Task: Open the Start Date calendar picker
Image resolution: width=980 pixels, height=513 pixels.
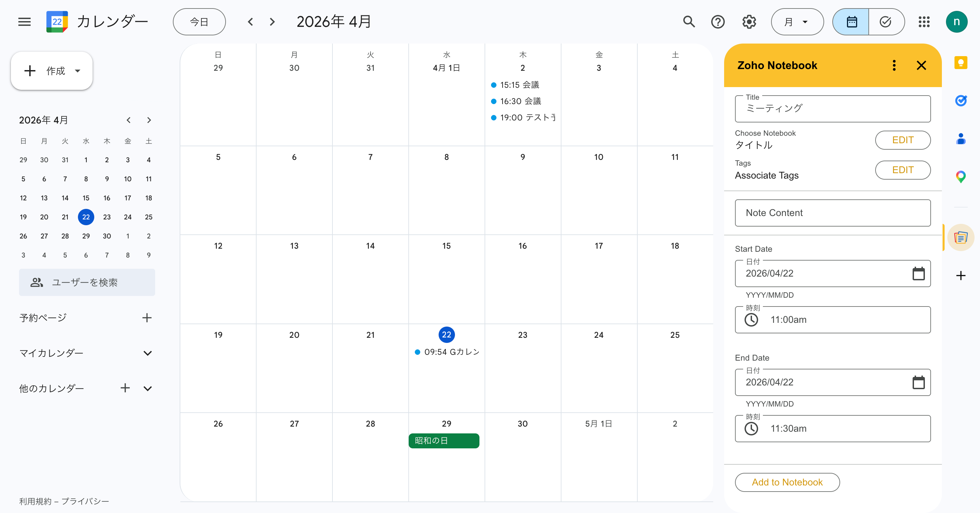Action: tap(918, 274)
